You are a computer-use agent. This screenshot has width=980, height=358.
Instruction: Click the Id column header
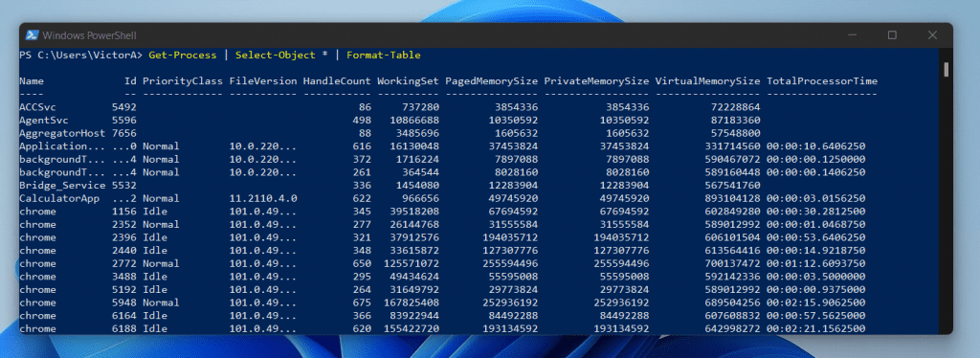[130, 81]
